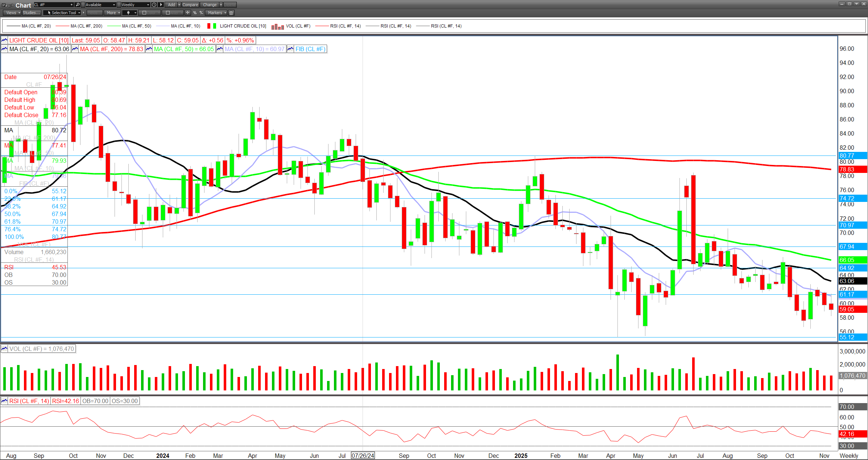Toggle the FIB (CL #F) study icon
868x460 pixels.
(290, 49)
